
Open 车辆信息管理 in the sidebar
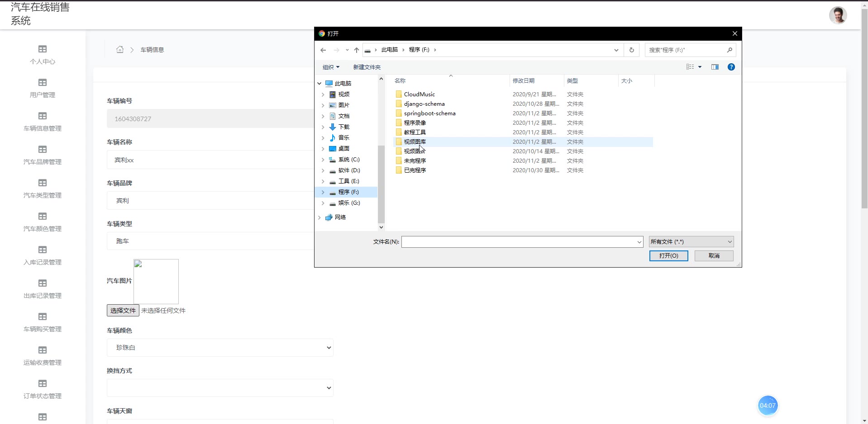[43, 122]
